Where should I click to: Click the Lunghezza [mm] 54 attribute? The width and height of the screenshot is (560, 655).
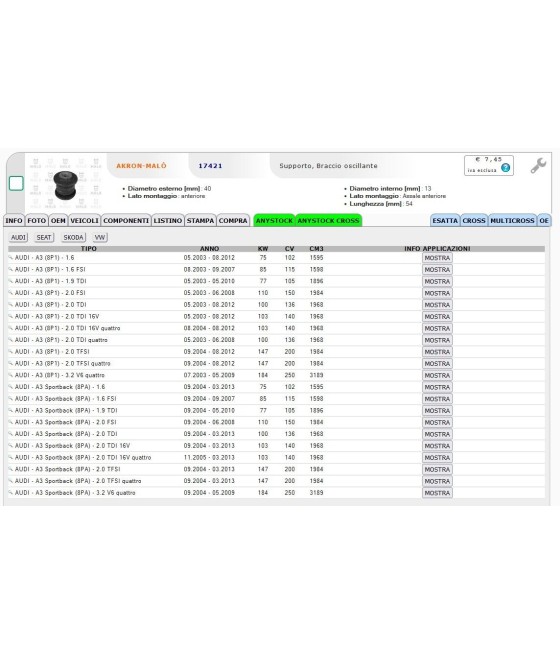click(380, 204)
